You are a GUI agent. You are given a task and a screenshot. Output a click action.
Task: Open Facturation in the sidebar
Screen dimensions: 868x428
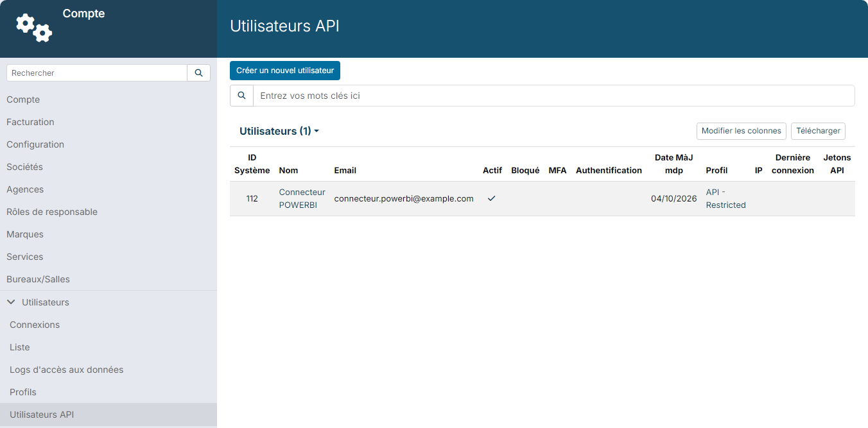point(30,122)
